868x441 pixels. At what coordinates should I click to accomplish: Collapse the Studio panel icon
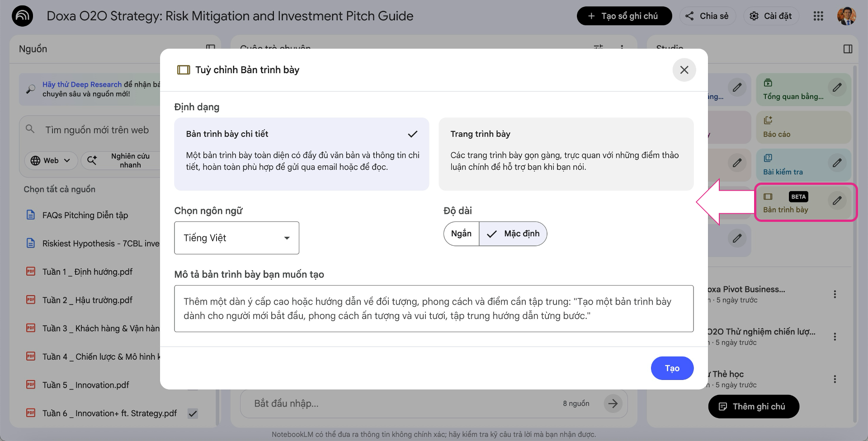848,49
